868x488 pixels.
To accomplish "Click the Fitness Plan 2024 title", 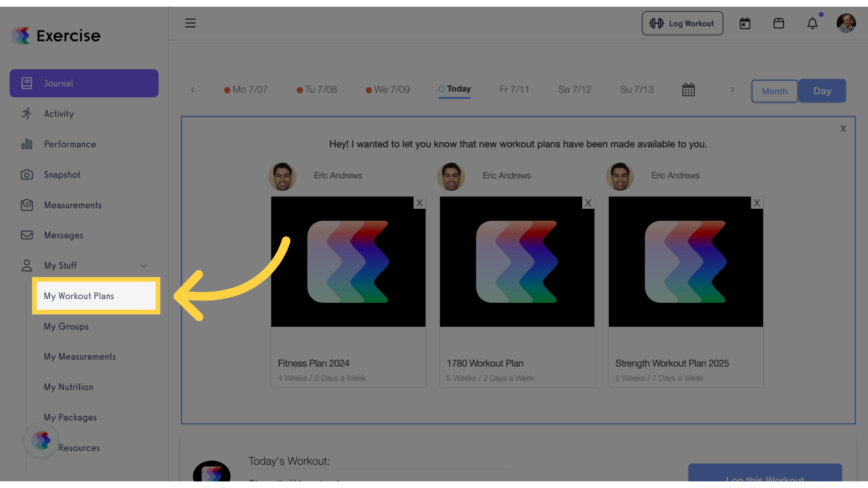I will pos(313,363).
